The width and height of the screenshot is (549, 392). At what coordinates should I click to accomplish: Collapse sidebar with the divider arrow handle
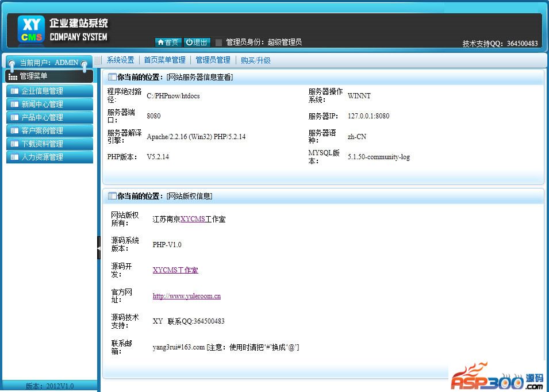[x=99, y=248]
